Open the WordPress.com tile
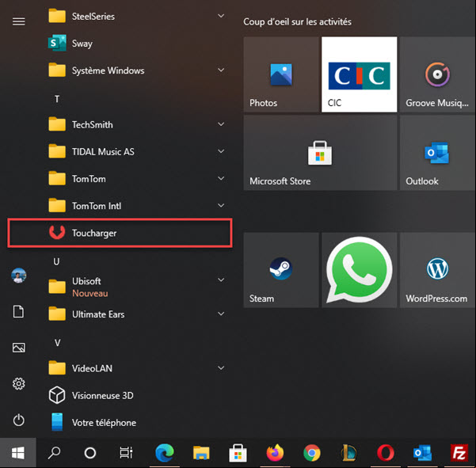Image resolution: width=476 pixels, height=468 pixels. click(437, 270)
